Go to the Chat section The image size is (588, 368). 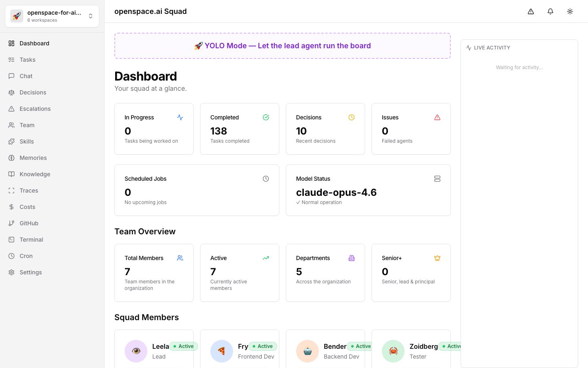(26, 76)
